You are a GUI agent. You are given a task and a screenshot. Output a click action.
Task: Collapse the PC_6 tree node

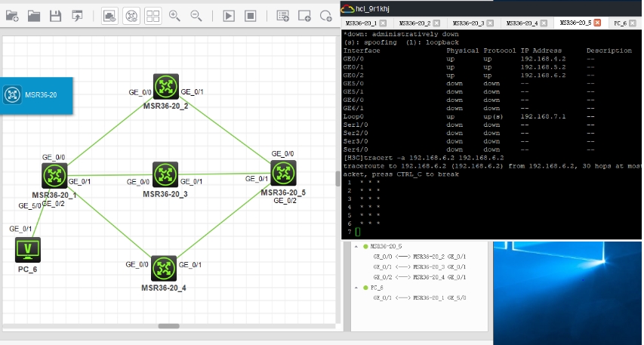(356, 288)
